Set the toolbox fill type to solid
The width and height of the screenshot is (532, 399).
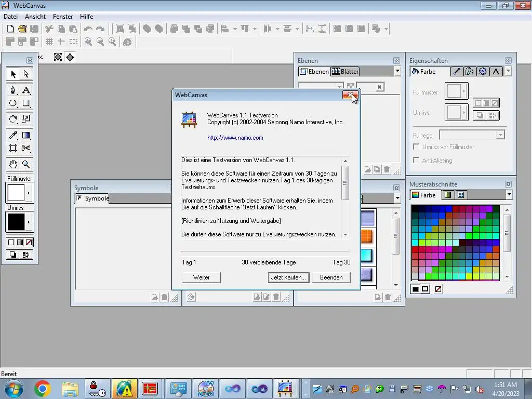[11, 242]
